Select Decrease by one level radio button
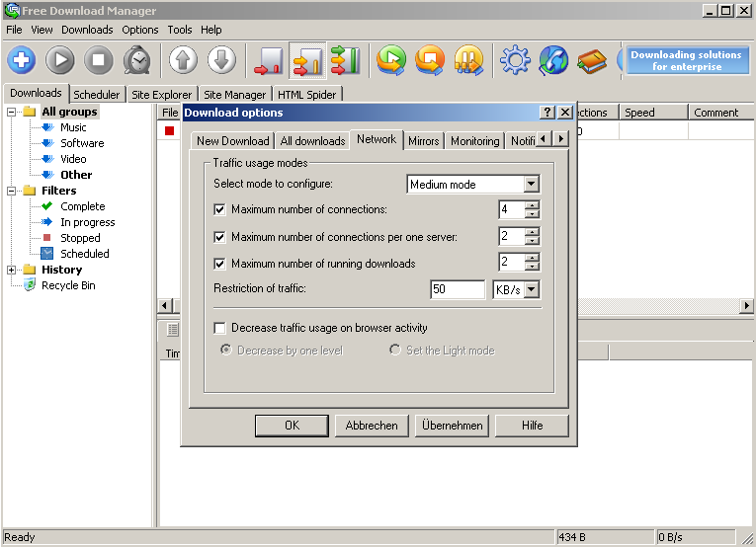The height and width of the screenshot is (547, 756). coord(225,350)
